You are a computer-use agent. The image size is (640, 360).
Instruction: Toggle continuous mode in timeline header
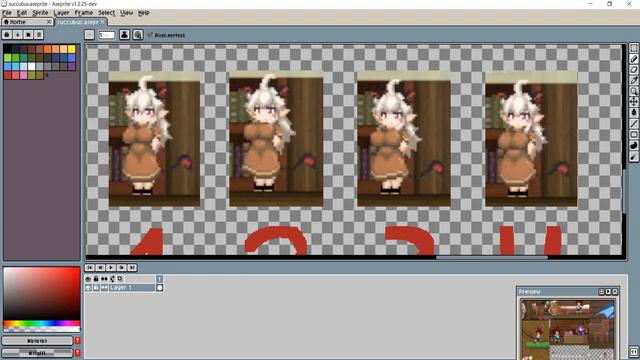coord(104,279)
